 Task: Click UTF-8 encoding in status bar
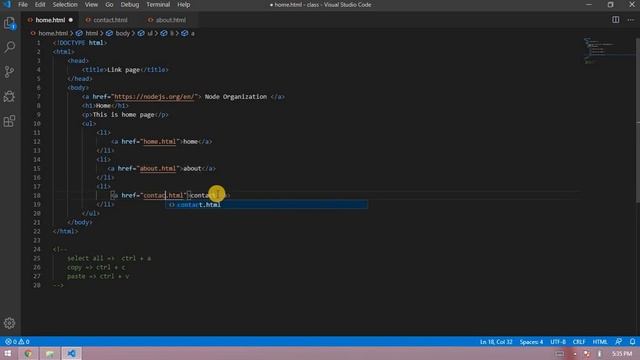[558, 342]
